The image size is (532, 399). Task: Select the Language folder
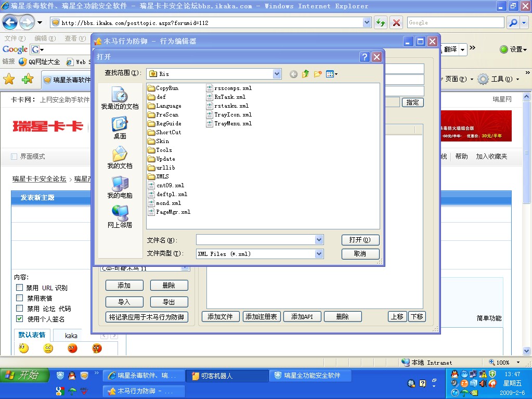point(164,106)
